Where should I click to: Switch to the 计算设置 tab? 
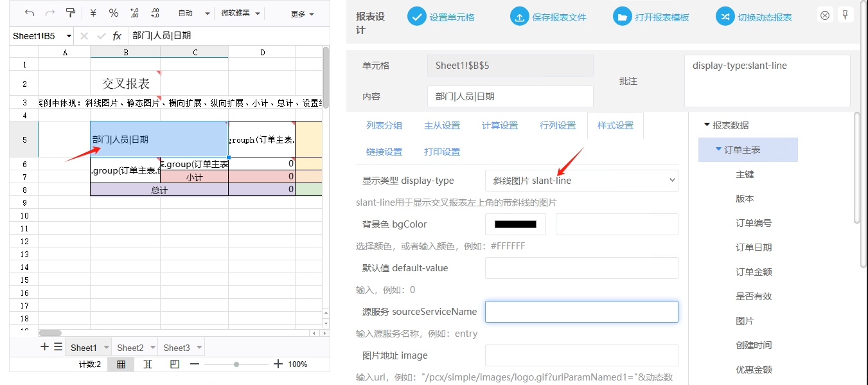tap(499, 125)
